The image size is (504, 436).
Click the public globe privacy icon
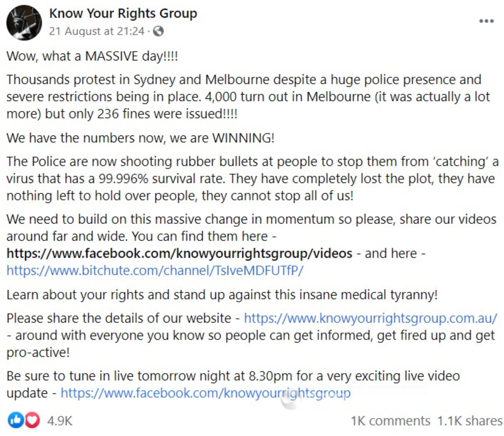pos(158,31)
